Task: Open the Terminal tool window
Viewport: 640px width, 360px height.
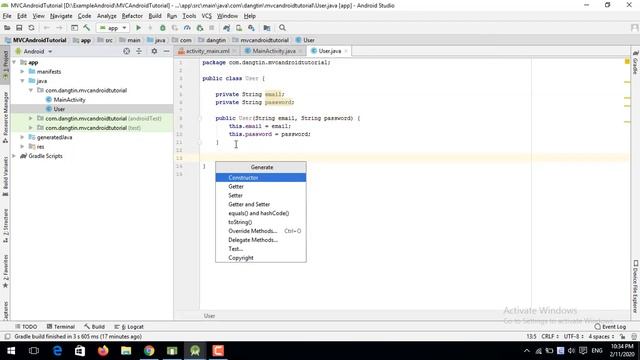Action: [x=61, y=327]
